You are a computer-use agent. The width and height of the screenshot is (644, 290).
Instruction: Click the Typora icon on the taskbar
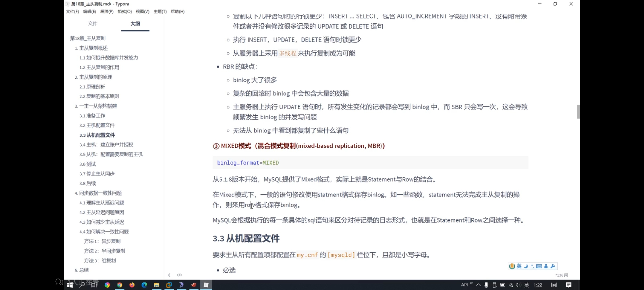(x=206, y=285)
